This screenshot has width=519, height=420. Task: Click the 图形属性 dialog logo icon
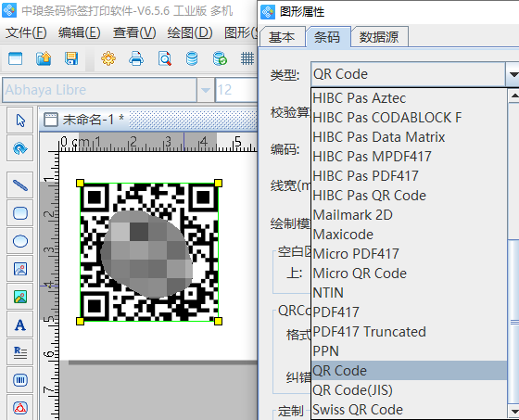tap(268, 12)
